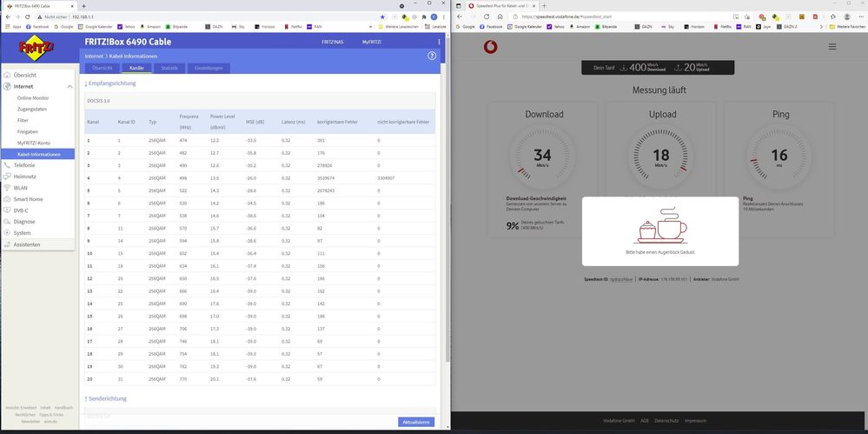Click the Upload speed gauge showing 18
This screenshot has width=868, height=434.
click(x=661, y=157)
